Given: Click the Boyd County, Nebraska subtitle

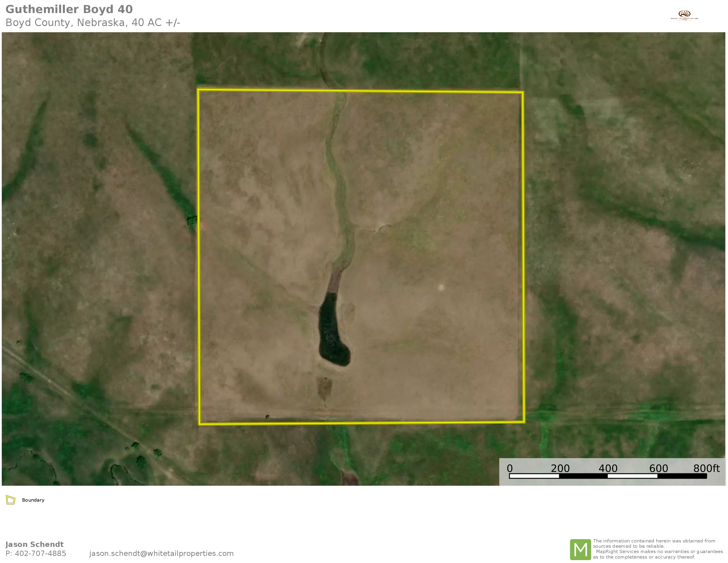Looking at the screenshot, I should (93, 23).
